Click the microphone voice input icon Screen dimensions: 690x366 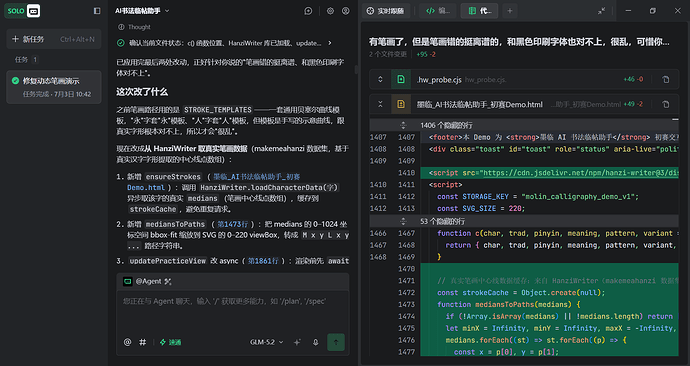(x=316, y=342)
